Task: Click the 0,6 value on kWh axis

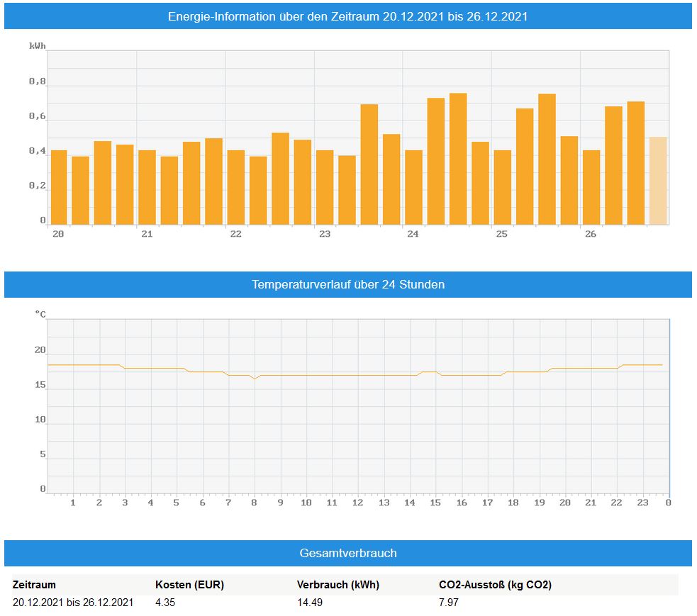Action: tap(38, 116)
